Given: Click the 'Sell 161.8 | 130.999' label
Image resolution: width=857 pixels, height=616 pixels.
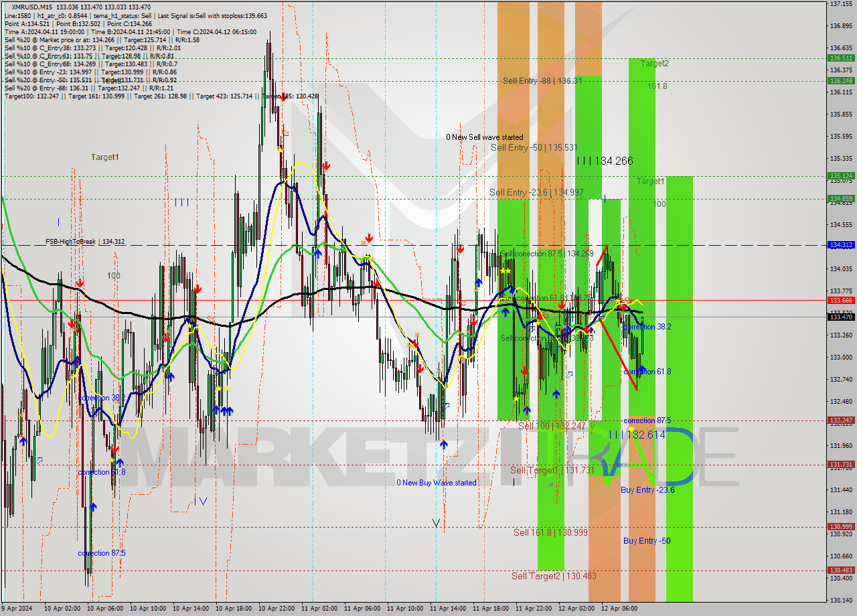Looking at the screenshot, I should [x=550, y=532].
